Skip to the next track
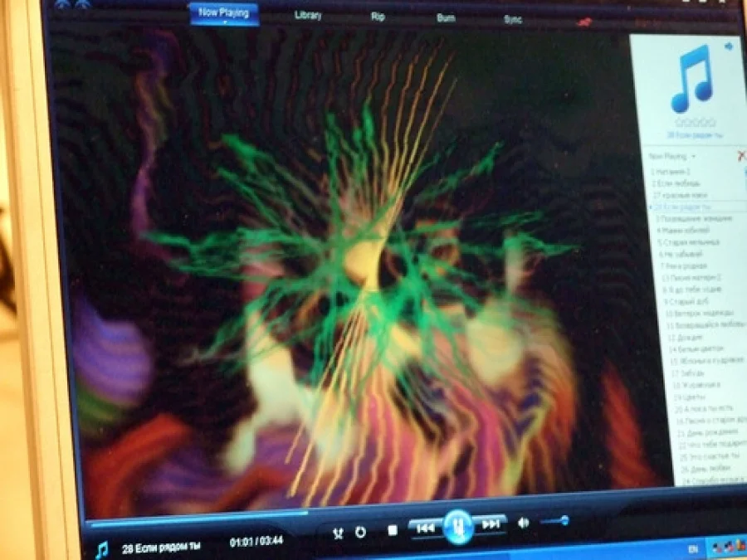Screen dimensions: 747x560 [491, 524]
